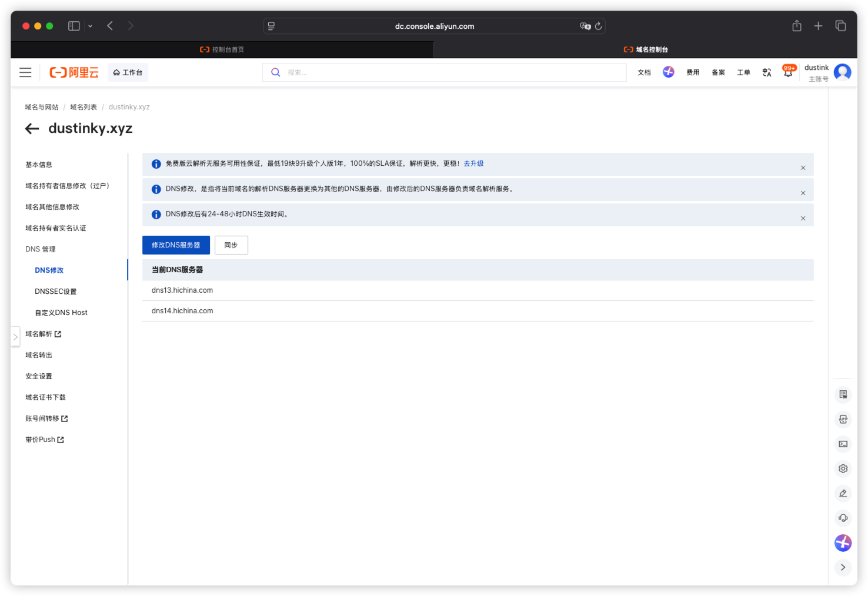Image resolution: width=868 pixels, height=596 pixels.
Task: Open DNSSEC设置 in sidebar
Action: tap(56, 292)
